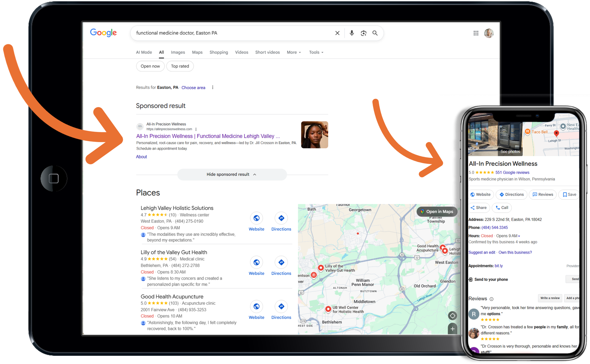Toggle the Open now filter chip
Image resolution: width=590 pixels, height=364 pixels.
pyautogui.click(x=150, y=66)
